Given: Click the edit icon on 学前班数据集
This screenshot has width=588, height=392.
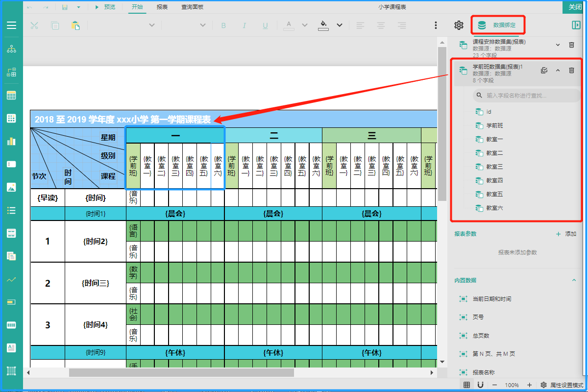Looking at the screenshot, I should coord(544,70).
